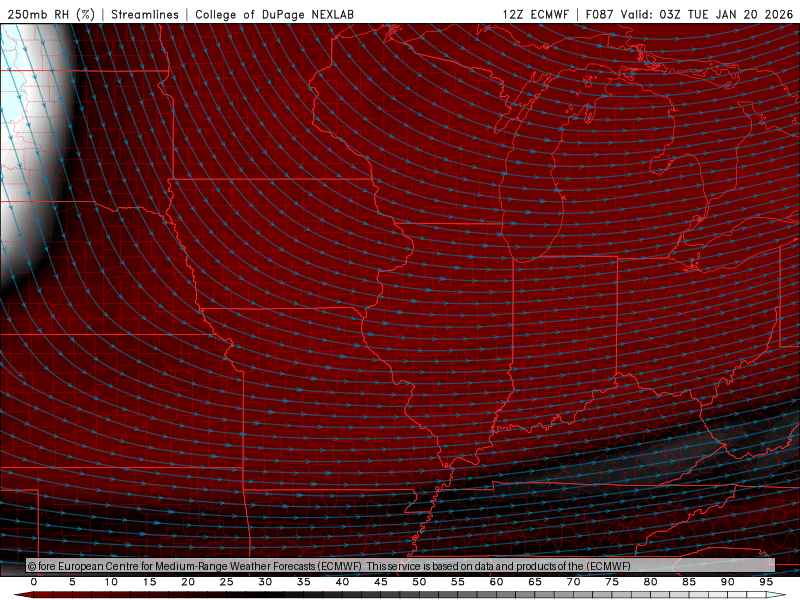
Task: Select the 'F087' forecast hour text
Action: pos(600,14)
